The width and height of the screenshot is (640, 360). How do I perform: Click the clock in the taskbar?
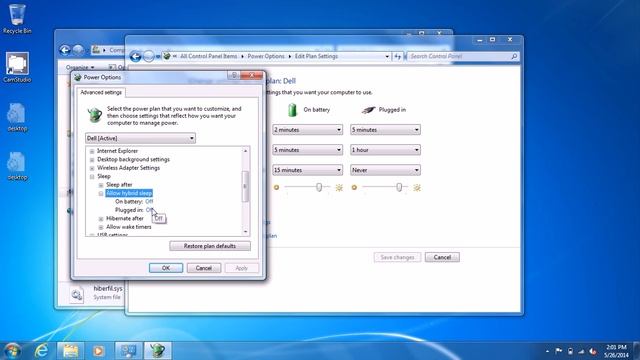(616, 351)
